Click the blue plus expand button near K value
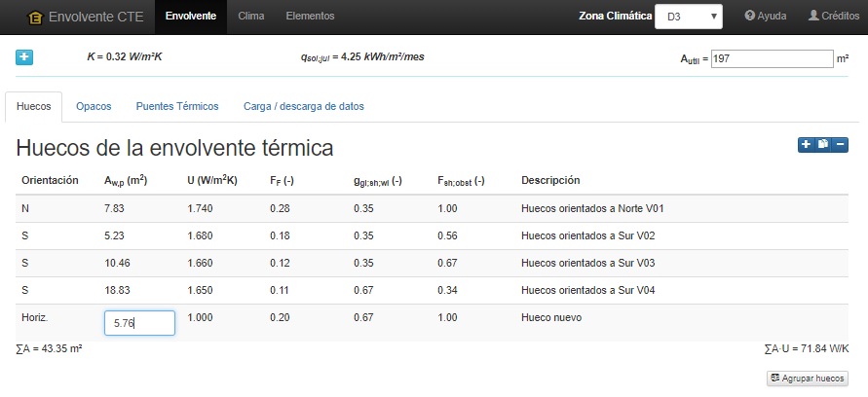 click(x=24, y=57)
